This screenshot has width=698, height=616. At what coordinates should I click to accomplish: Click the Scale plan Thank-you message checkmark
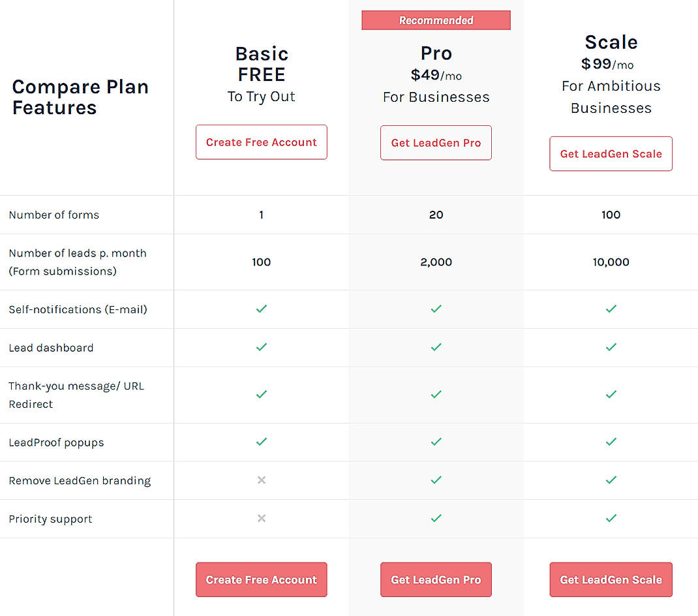pos(611,394)
